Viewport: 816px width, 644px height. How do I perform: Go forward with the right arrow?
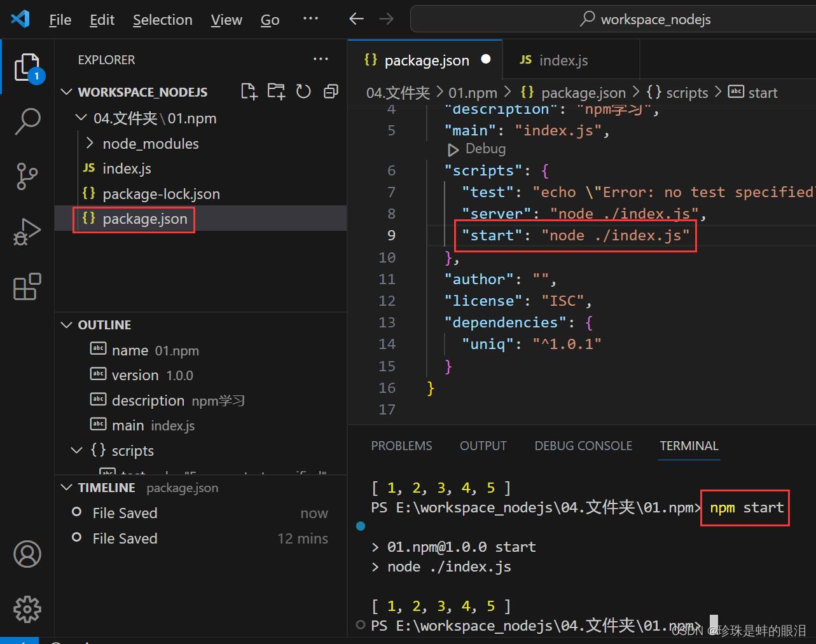click(386, 19)
